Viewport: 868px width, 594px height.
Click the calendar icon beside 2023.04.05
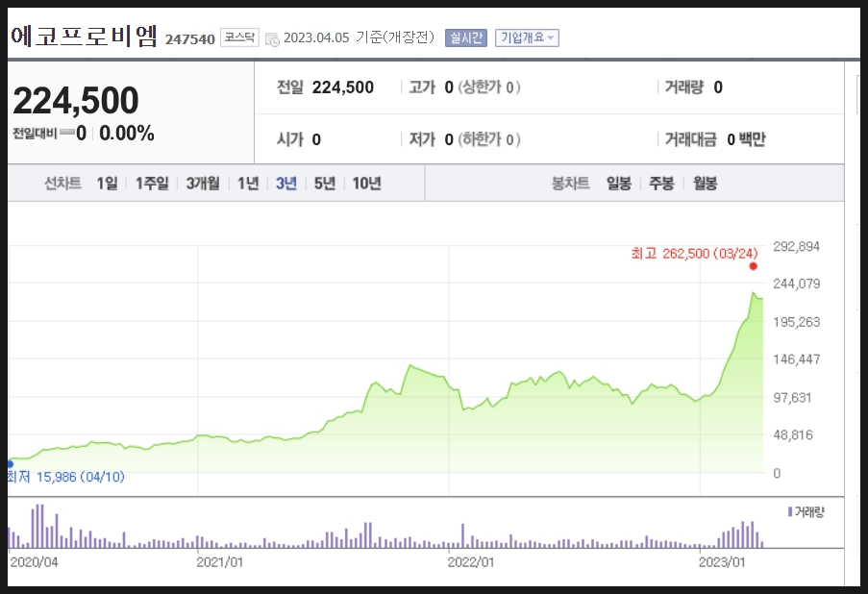272,38
